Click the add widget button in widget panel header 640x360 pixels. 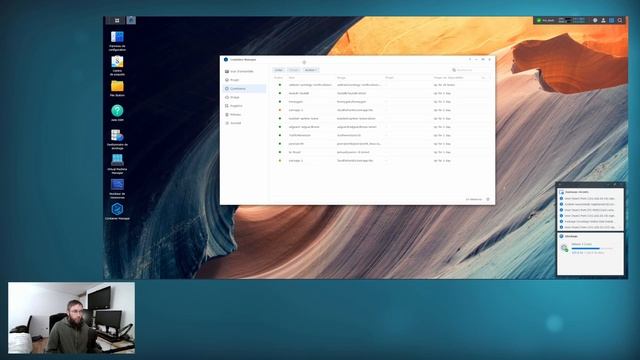point(561,185)
